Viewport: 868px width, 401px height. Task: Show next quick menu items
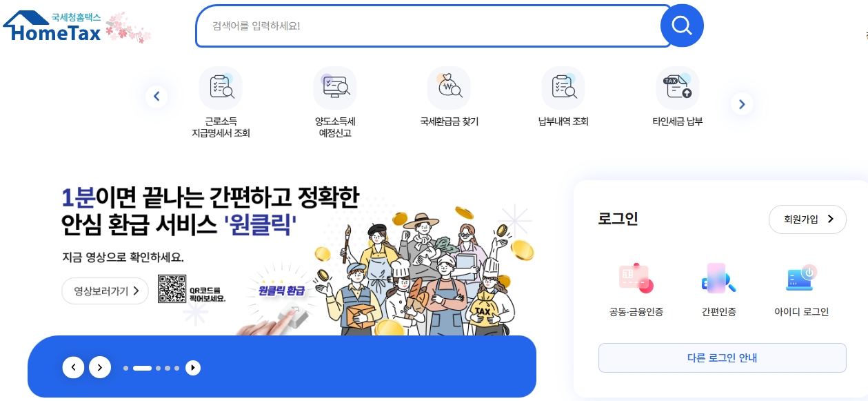tap(742, 104)
